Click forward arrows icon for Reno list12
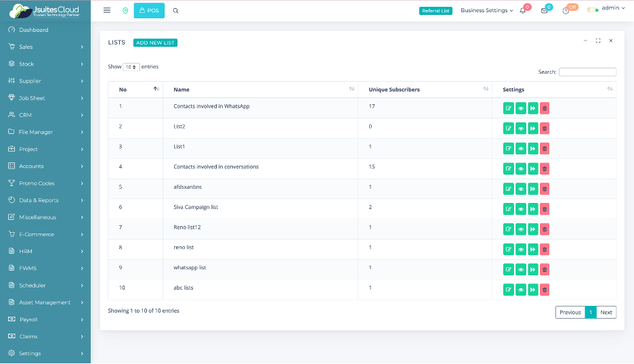This screenshot has width=634, height=364. 532,229
